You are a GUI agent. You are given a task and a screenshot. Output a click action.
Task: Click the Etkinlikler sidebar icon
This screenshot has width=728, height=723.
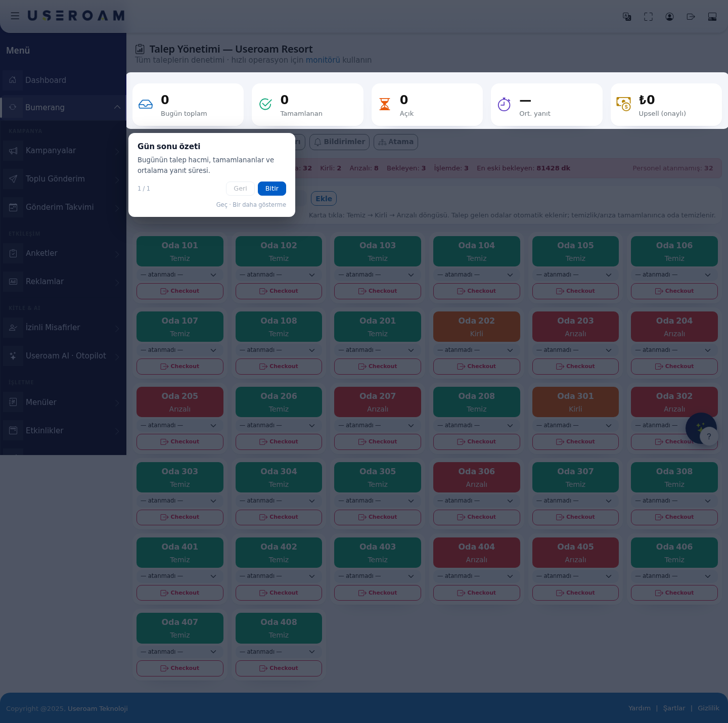click(13, 431)
